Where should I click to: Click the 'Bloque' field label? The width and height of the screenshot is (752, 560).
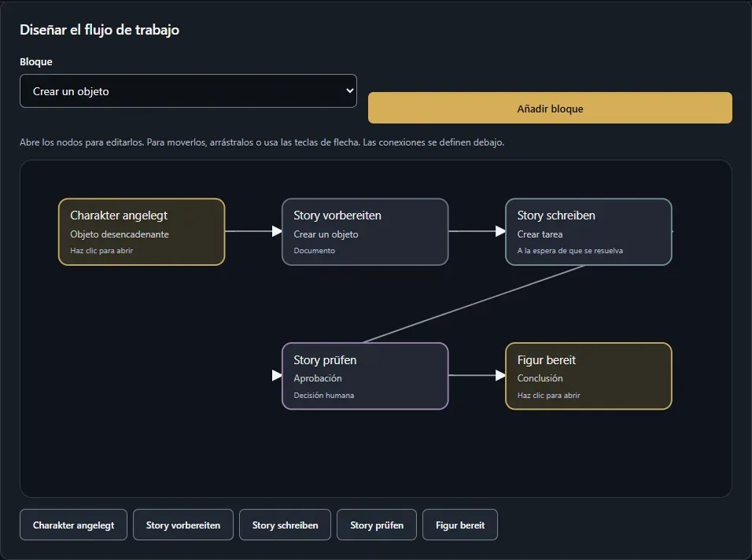coord(36,61)
